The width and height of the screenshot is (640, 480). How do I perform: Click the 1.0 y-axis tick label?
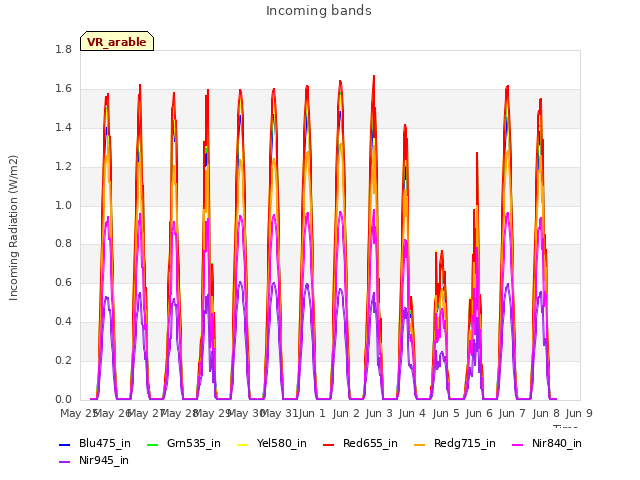click(x=63, y=205)
